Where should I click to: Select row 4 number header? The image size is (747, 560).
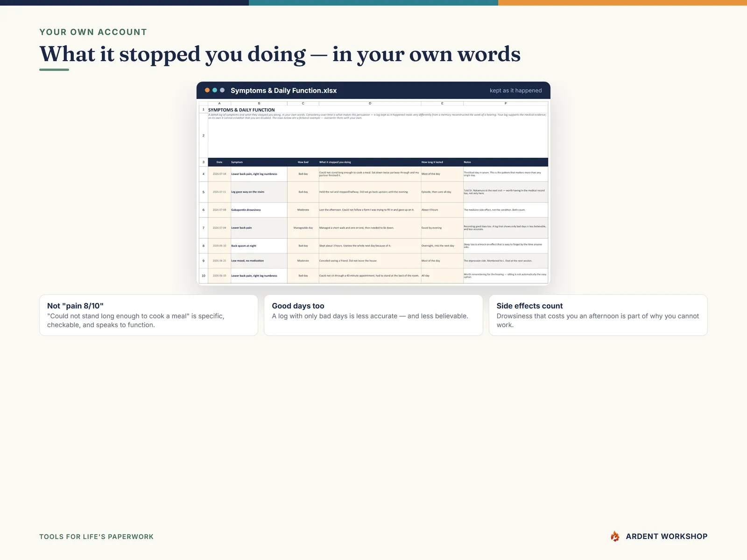[x=204, y=174]
